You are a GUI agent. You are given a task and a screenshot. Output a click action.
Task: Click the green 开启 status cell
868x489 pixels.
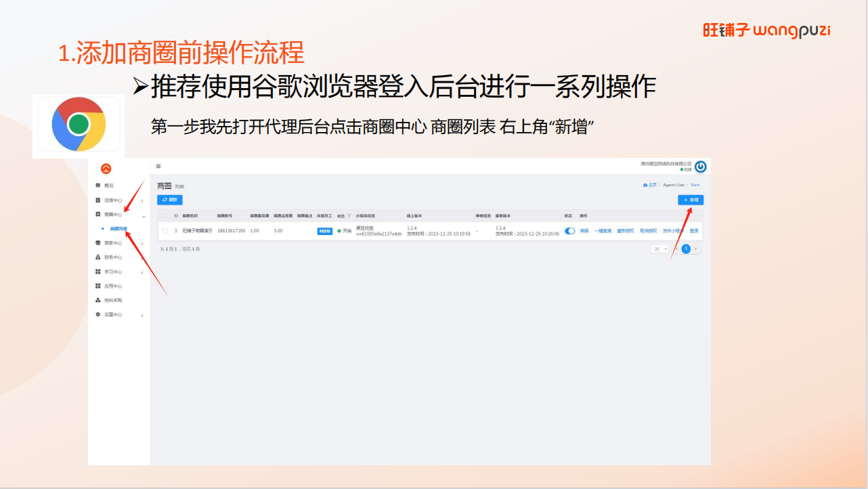click(x=345, y=231)
